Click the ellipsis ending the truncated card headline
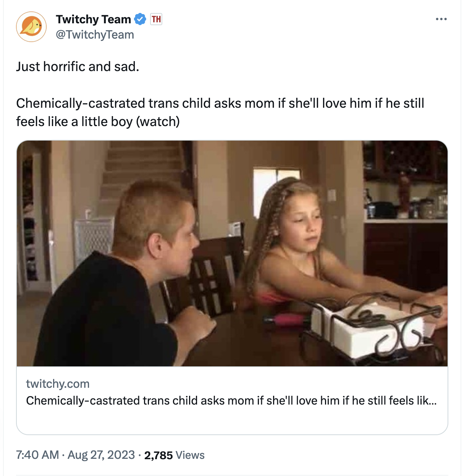The width and height of the screenshot is (472, 476). point(432,401)
